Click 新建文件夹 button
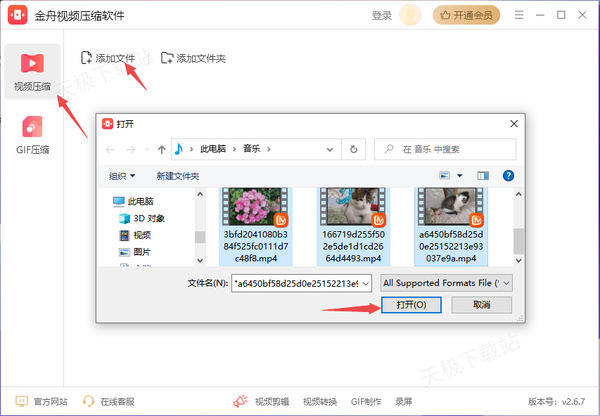 [x=178, y=176]
